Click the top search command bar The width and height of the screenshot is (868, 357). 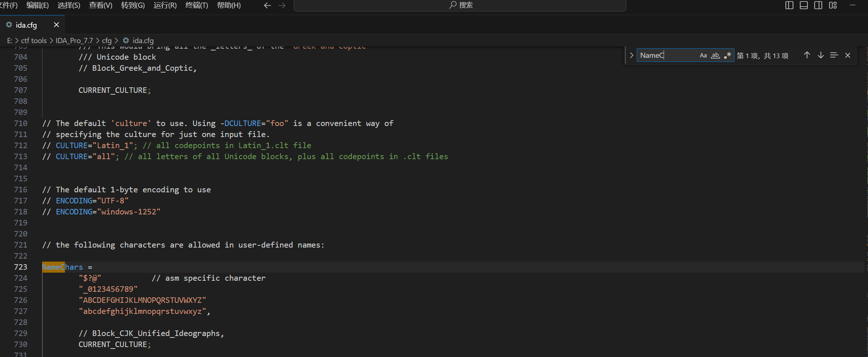pyautogui.click(x=460, y=5)
